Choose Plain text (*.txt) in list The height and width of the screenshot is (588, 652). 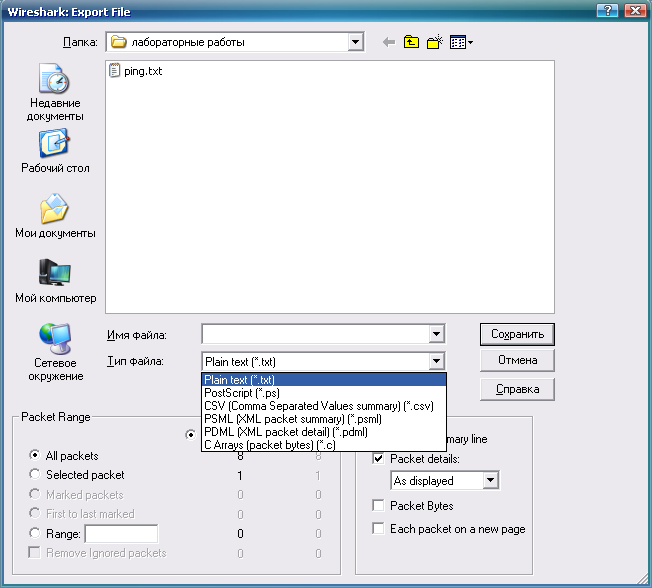tap(324, 380)
